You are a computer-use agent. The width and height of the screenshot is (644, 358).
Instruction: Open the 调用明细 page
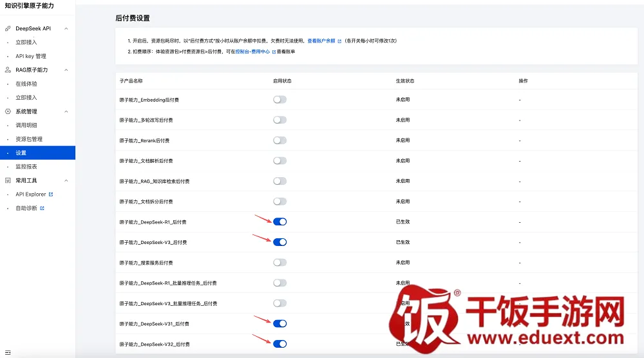coord(26,125)
